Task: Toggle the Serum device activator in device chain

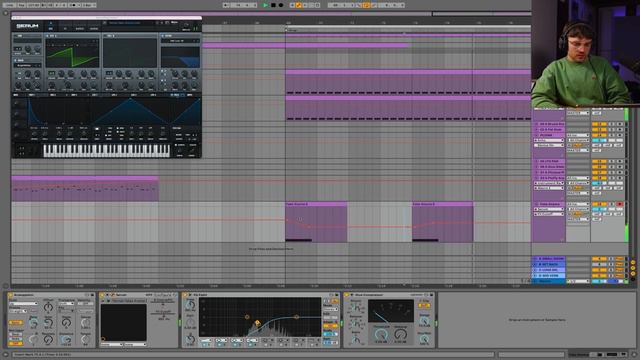Action: pos(103,295)
